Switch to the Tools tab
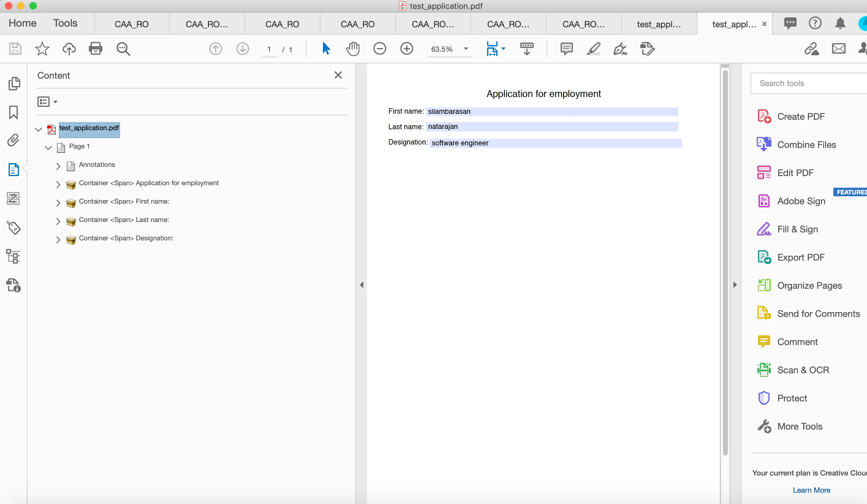 (65, 23)
